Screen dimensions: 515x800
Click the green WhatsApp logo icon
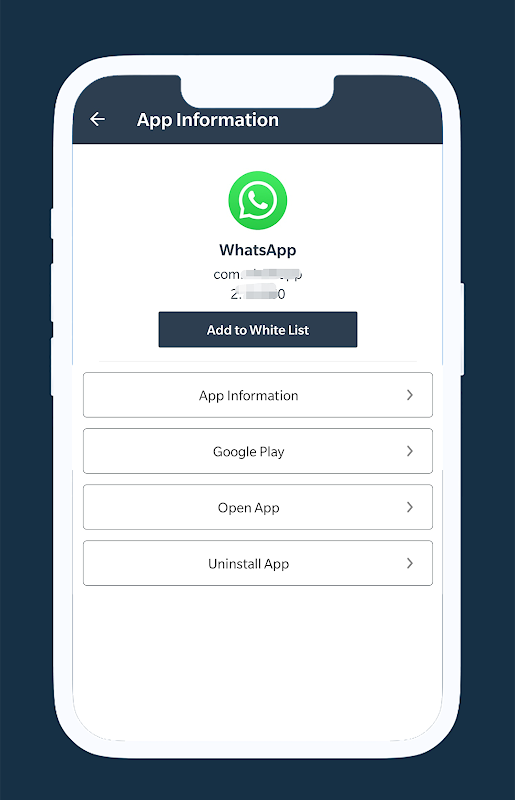[x=258, y=200]
